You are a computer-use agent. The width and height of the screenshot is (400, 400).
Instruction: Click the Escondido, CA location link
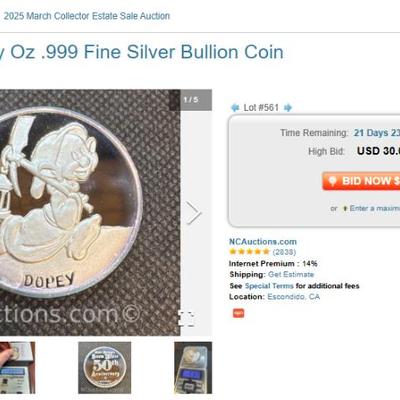click(x=293, y=297)
